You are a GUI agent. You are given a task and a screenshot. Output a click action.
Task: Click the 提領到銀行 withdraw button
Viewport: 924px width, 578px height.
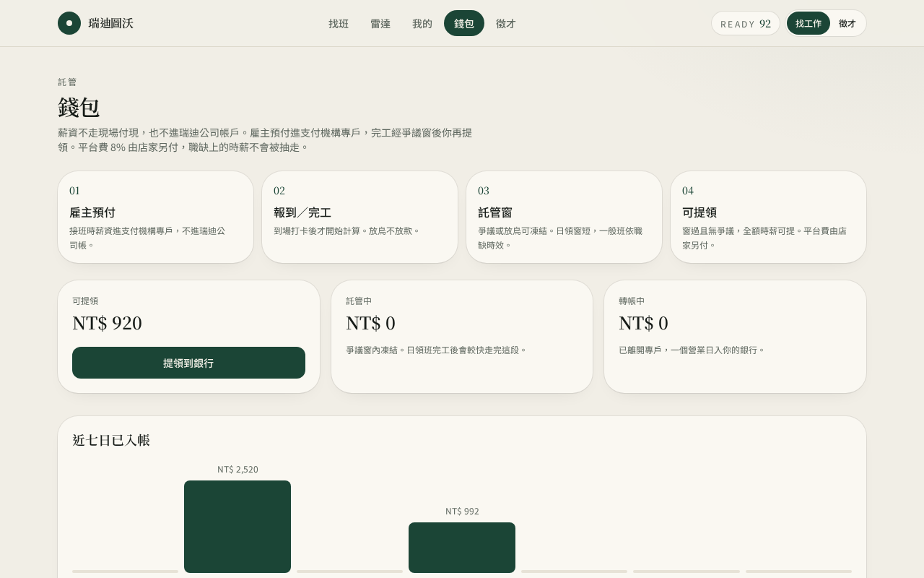pyautogui.click(x=188, y=363)
